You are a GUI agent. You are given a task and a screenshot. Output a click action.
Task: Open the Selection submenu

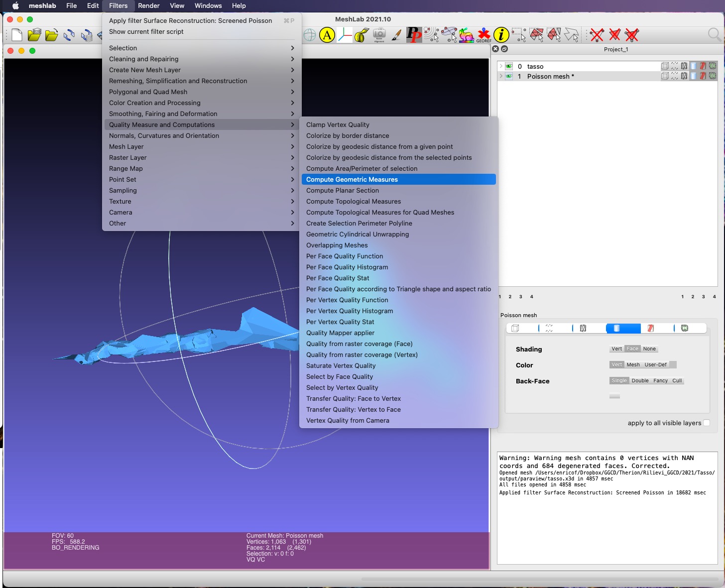pyautogui.click(x=202, y=48)
